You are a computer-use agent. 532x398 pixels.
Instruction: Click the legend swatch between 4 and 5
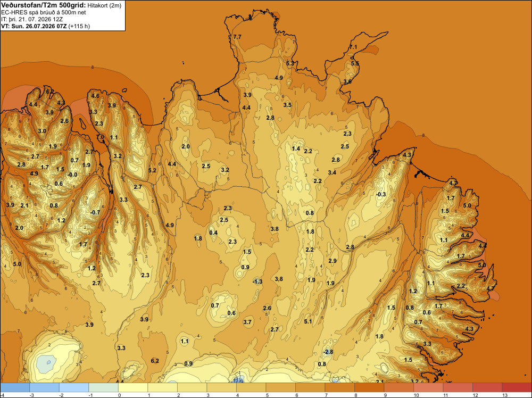click(251, 387)
